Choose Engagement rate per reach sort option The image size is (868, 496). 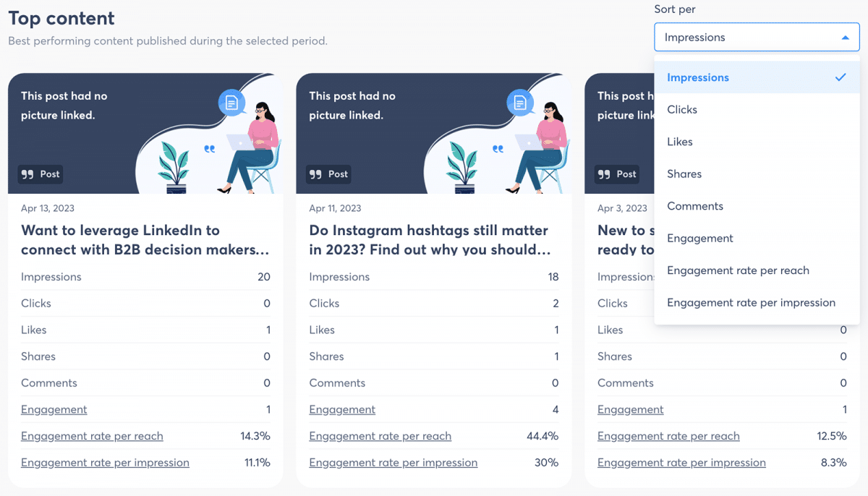click(x=757, y=270)
